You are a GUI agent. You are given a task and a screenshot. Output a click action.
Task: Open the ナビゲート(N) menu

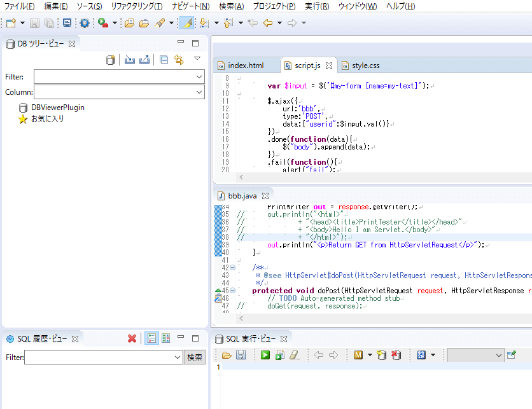click(191, 6)
